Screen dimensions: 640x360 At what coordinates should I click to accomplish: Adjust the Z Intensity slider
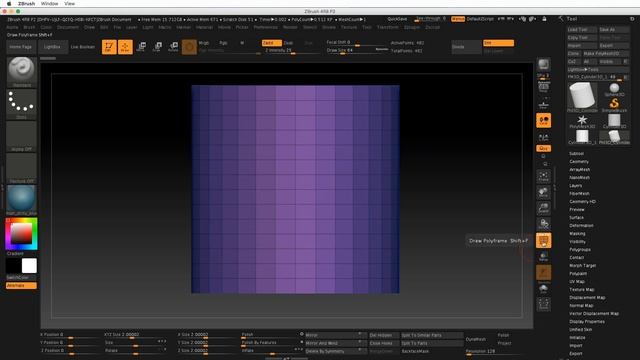[x=291, y=51]
